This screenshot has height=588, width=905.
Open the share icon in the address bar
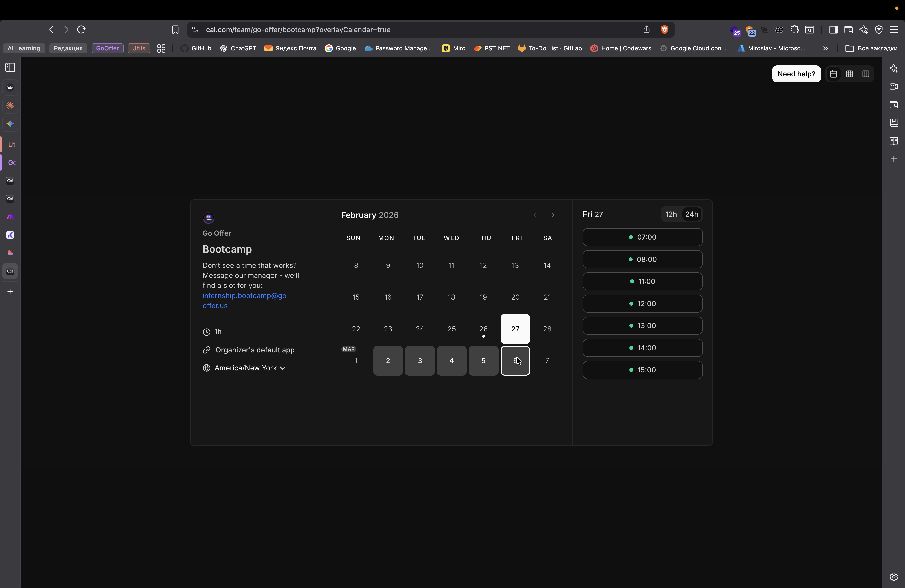[x=646, y=30]
